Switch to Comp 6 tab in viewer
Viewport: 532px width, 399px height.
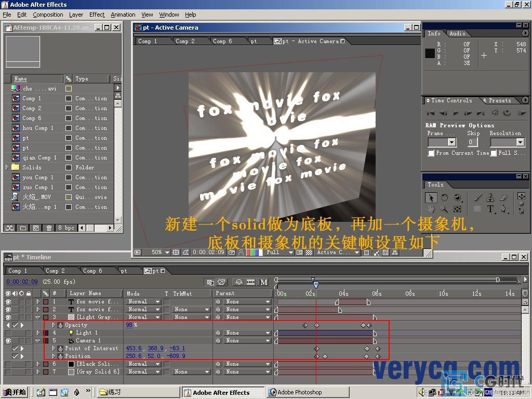pos(222,41)
